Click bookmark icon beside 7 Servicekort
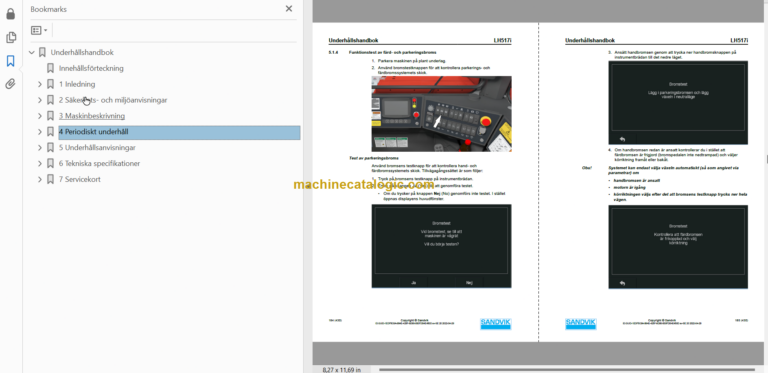 (x=50, y=179)
